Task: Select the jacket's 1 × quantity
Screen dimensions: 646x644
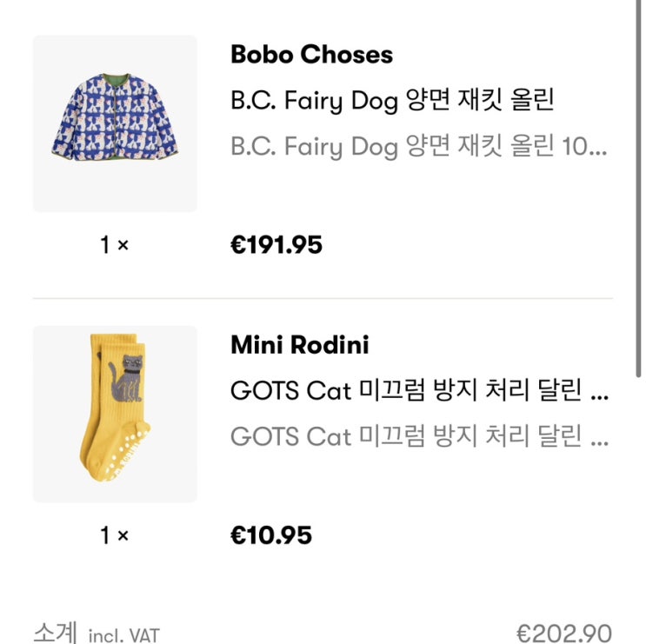Action: [x=114, y=245]
